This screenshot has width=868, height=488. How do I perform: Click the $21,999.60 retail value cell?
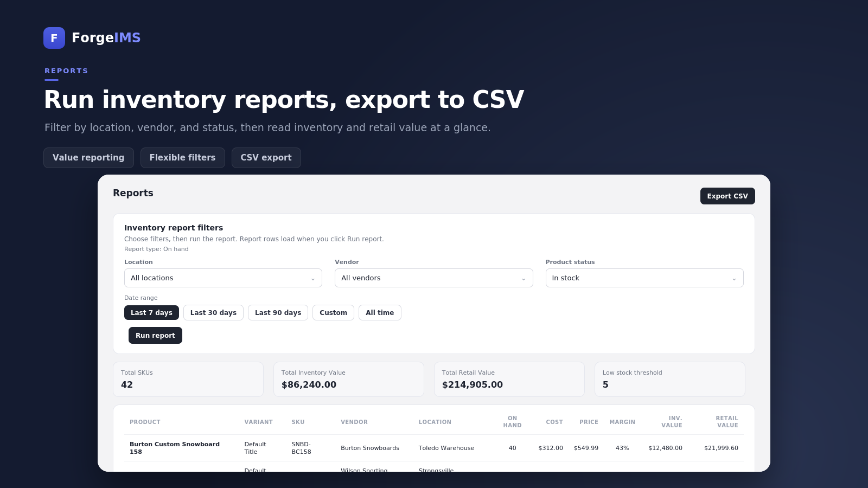click(x=721, y=448)
